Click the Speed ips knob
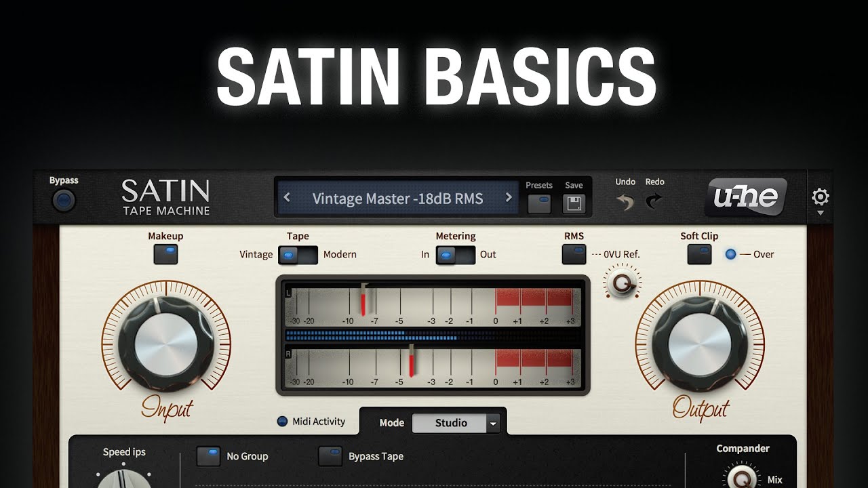 click(x=123, y=478)
